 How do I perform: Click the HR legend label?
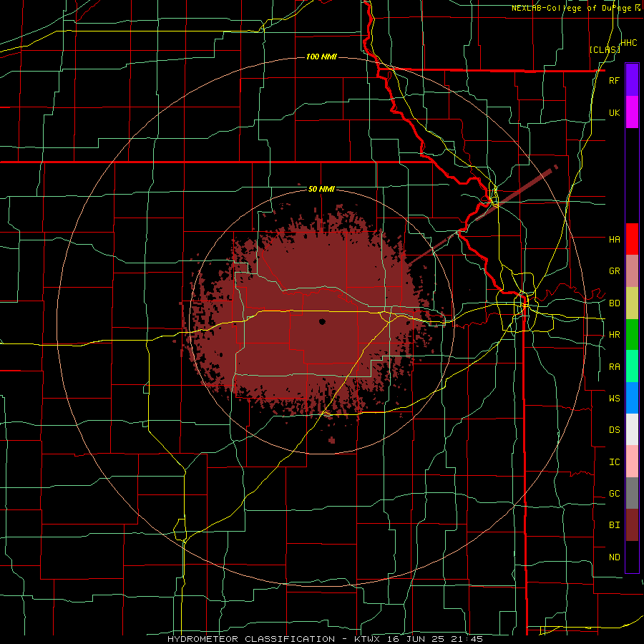(614, 335)
